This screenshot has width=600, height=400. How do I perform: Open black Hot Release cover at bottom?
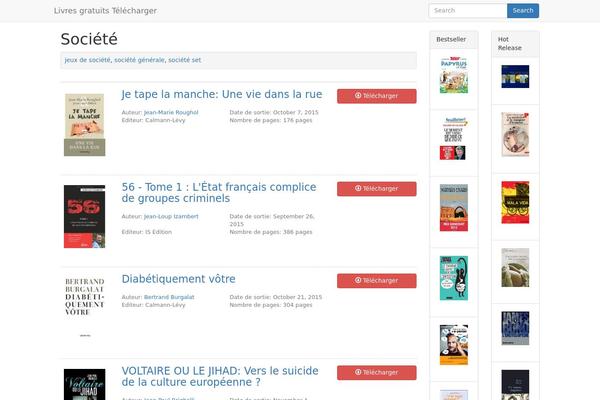pyautogui.click(x=515, y=385)
